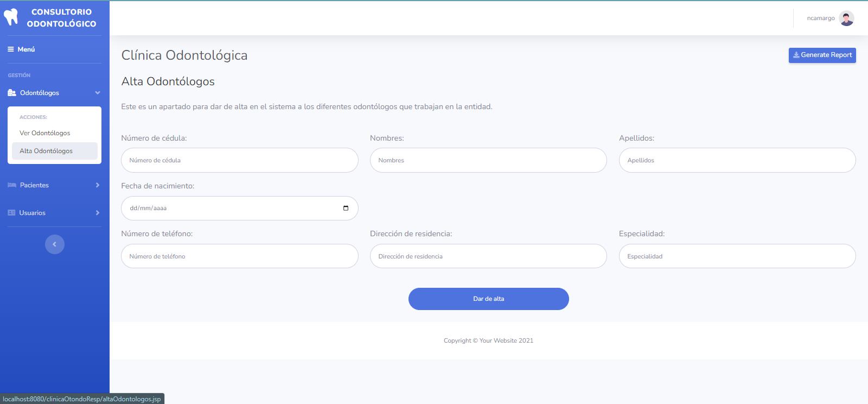This screenshot has width=868, height=404.
Task: Focus the Número de teléfono input field
Action: click(x=239, y=256)
